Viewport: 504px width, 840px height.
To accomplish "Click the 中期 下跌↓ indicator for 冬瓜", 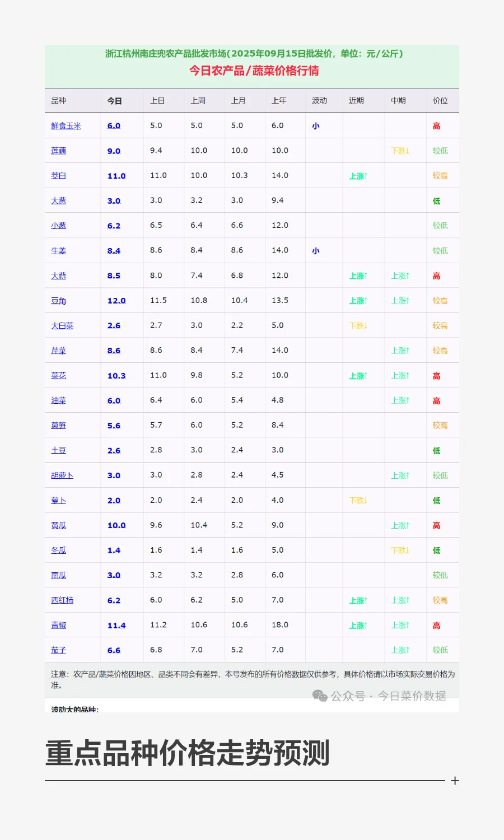I will tap(400, 550).
